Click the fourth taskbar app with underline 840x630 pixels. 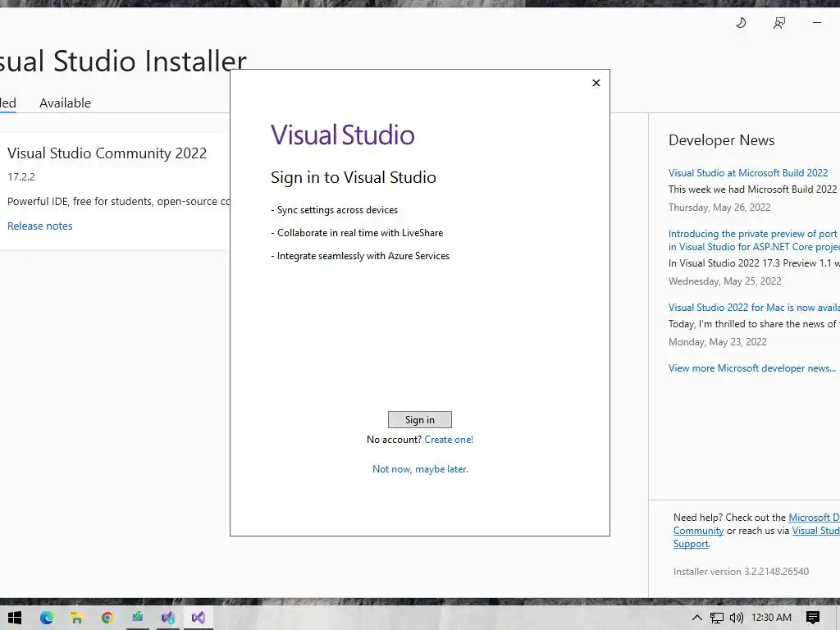click(x=138, y=618)
